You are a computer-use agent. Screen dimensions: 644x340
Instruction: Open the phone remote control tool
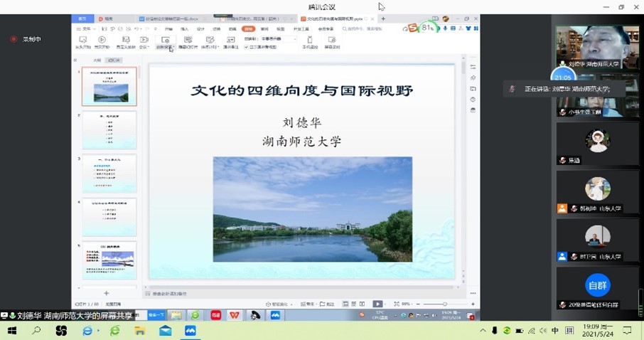(x=310, y=41)
